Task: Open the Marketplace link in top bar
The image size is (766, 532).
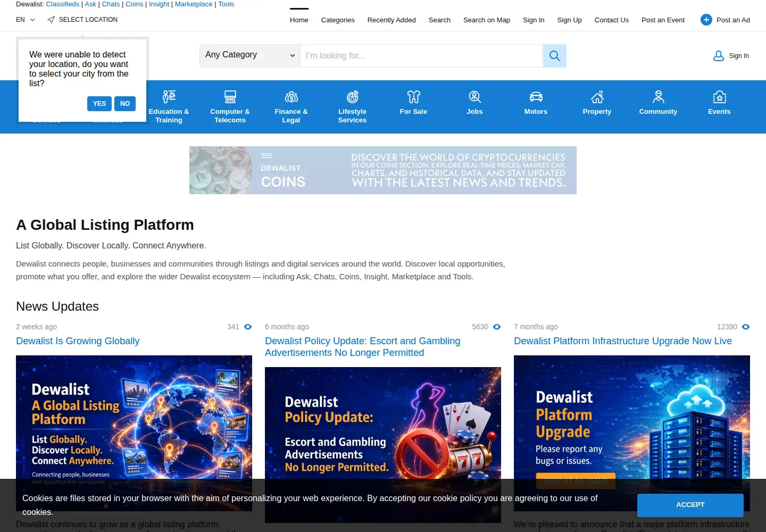Action: pos(194,4)
